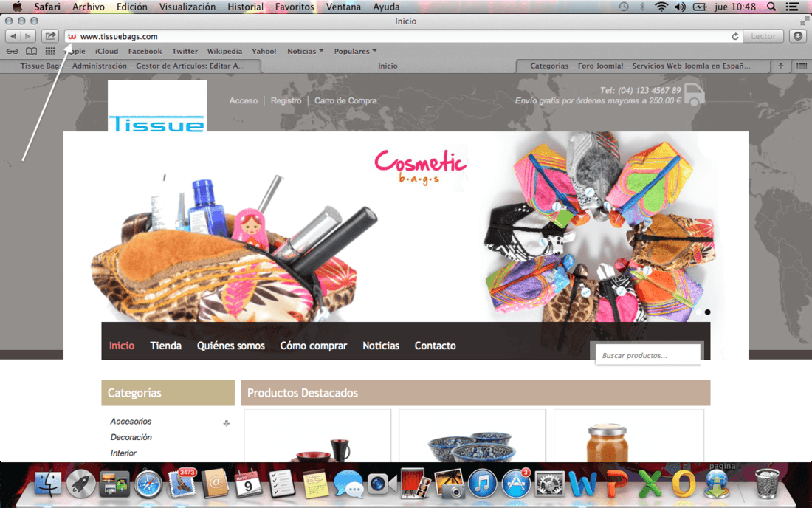Select the black slideshow pagination dot
This screenshot has width=812, height=508.
707,312
